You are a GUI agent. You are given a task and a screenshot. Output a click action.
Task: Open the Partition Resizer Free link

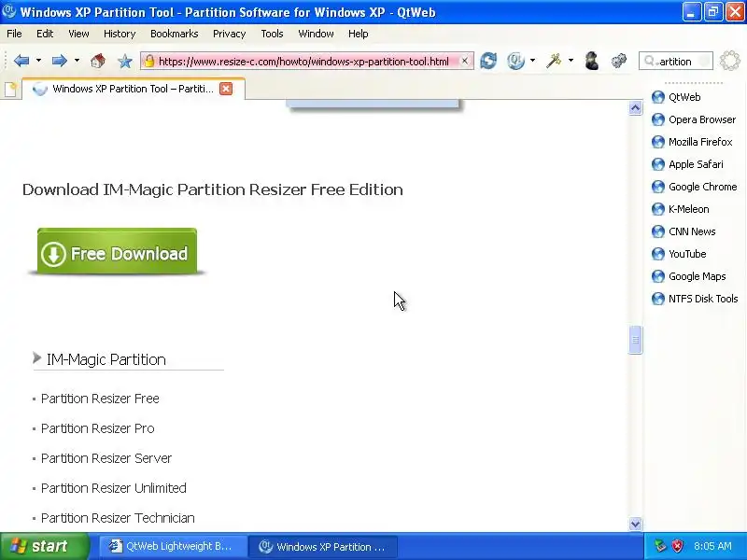tap(100, 399)
